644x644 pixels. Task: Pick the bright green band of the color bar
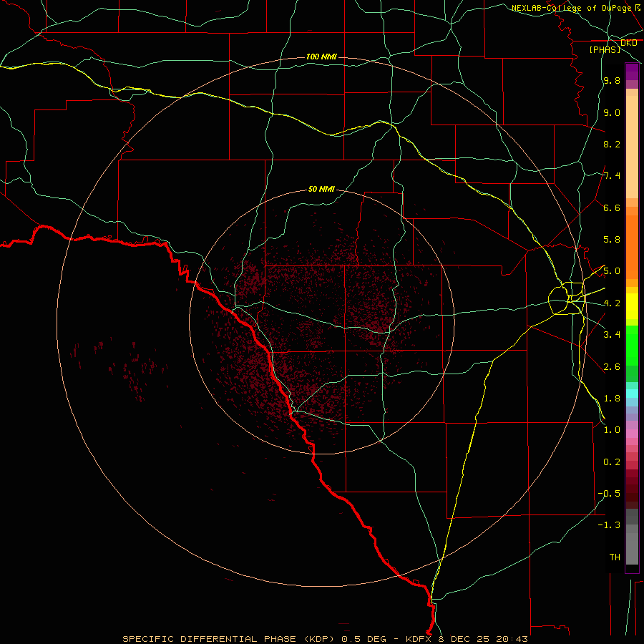click(632, 345)
